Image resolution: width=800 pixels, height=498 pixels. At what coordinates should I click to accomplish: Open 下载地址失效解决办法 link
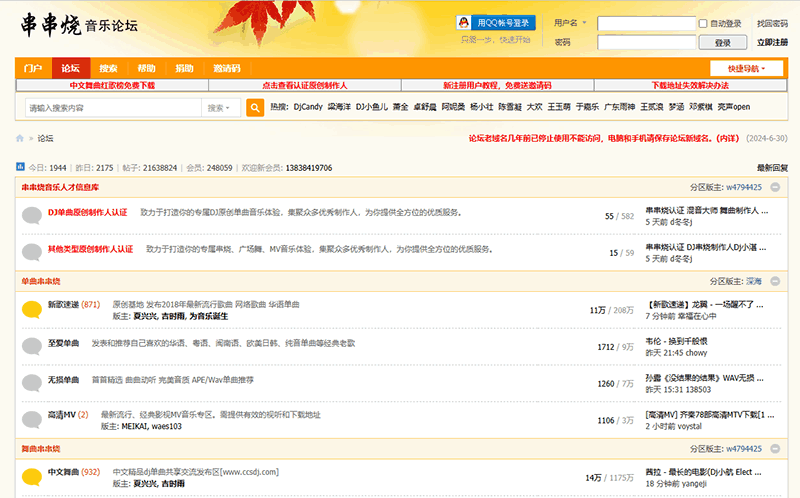click(x=690, y=85)
